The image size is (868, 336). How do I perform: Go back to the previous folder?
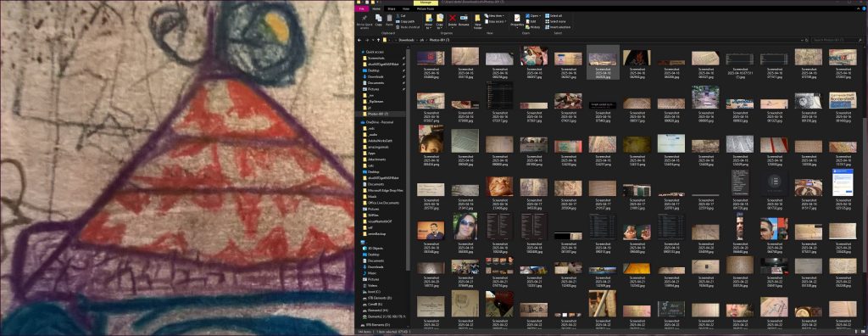coord(359,40)
